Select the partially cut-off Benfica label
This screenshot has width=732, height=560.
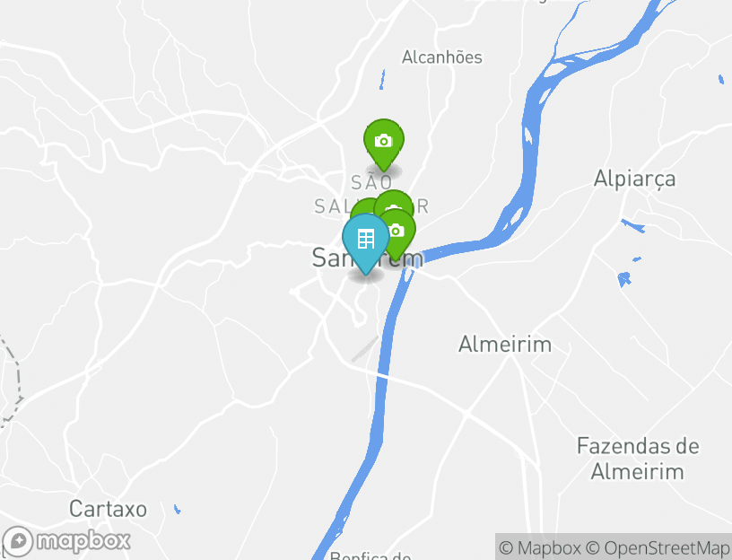coord(370,556)
